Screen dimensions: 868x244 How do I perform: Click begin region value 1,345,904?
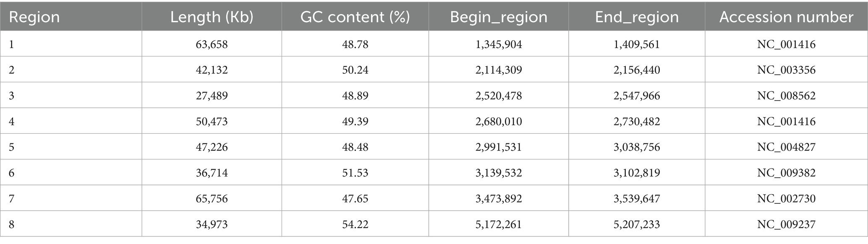point(499,44)
